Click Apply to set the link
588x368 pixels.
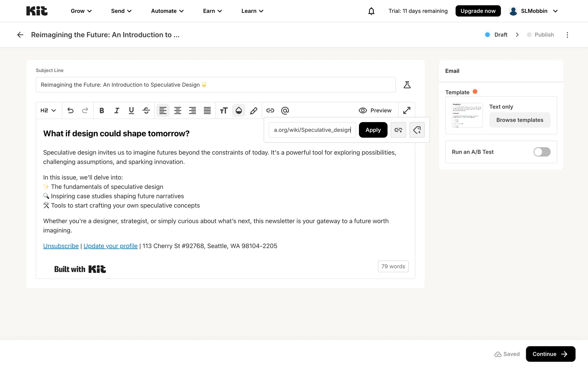point(373,130)
